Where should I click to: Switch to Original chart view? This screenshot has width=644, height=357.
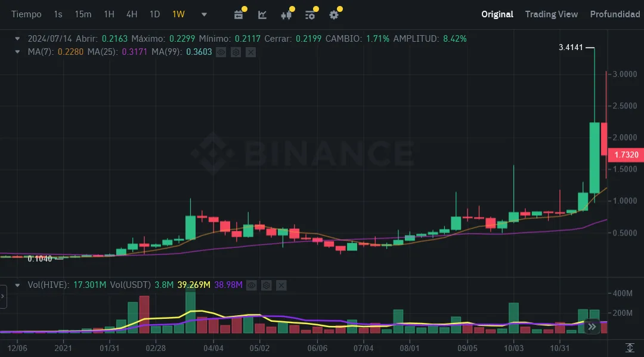click(x=497, y=14)
